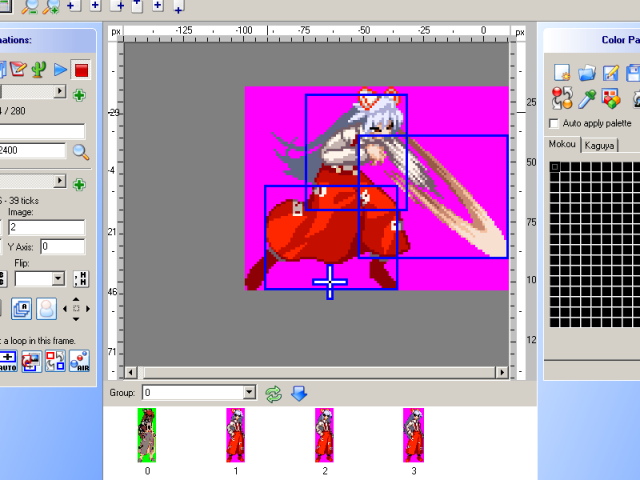
Task: Select sprite thumbnail number 2
Action: coord(324,434)
